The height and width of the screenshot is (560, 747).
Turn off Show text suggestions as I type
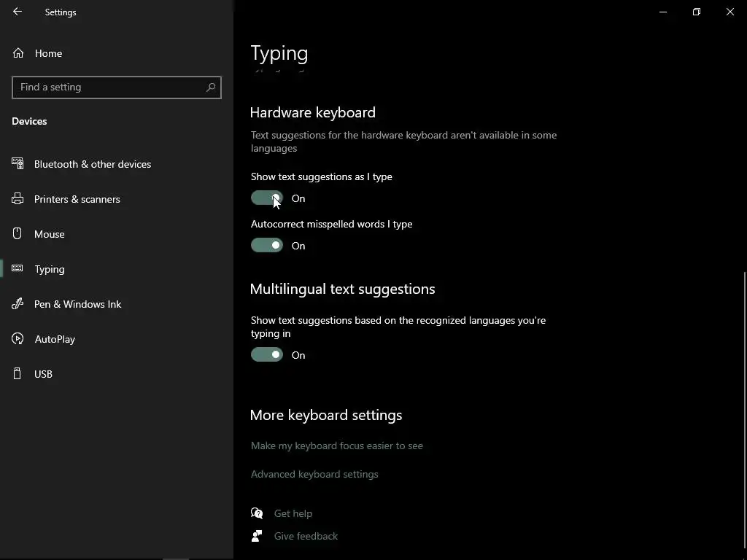coord(267,198)
